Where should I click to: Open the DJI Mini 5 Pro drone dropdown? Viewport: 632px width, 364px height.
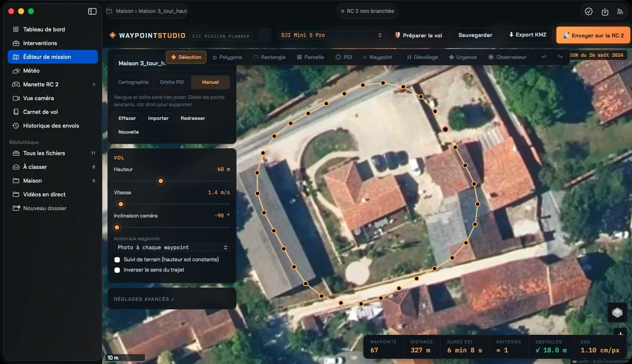[331, 35]
